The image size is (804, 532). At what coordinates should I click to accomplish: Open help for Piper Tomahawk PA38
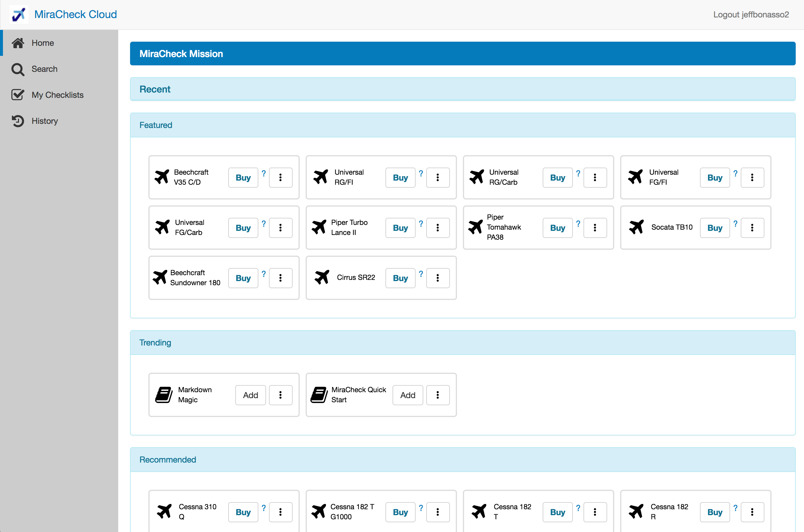[x=578, y=224]
